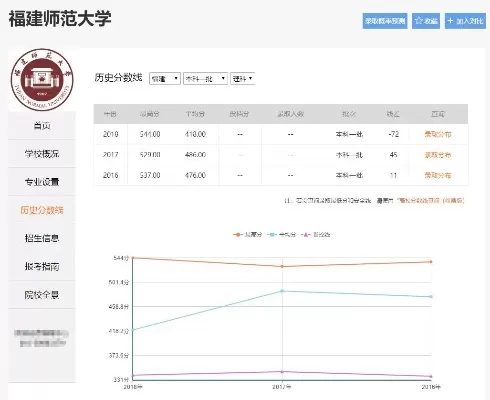Image resolution: width=490 pixels, height=400 pixels.
Task: Toggle the orange 最高分 legend series
Action: 247,235
